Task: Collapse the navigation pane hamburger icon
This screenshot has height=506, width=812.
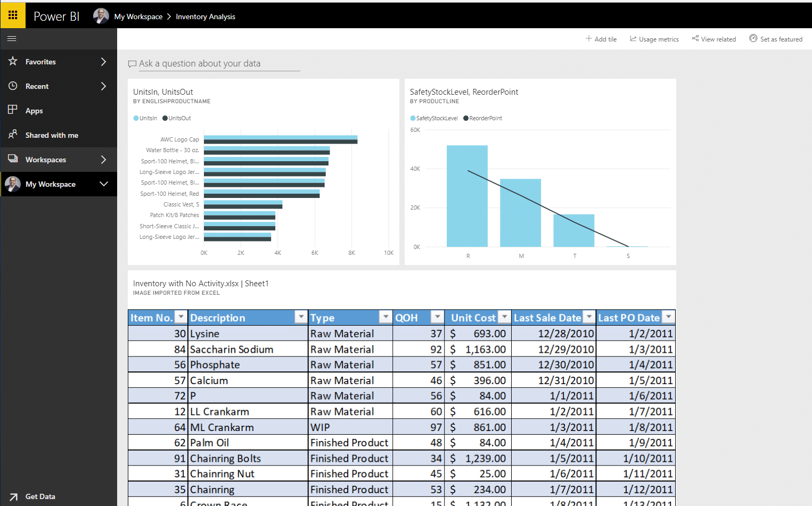Action: pyautogui.click(x=12, y=39)
